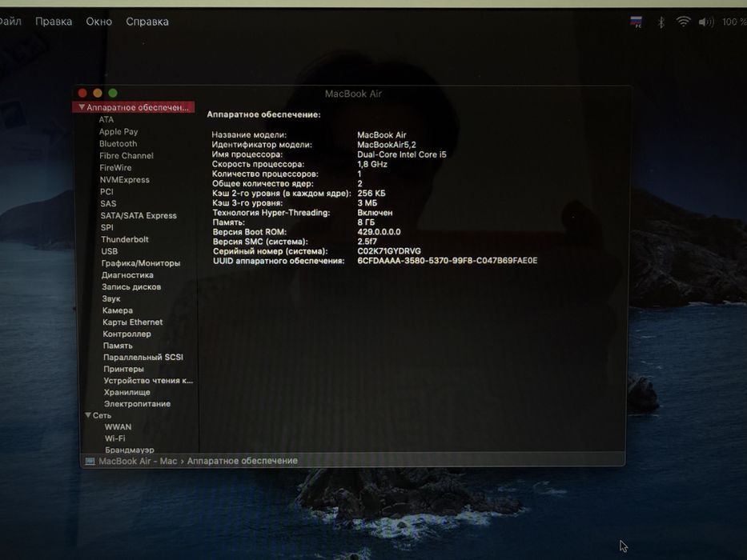Image resolution: width=747 pixels, height=560 pixels.
Task: Select Bluetooth in the sidebar list
Action: pyautogui.click(x=118, y=143)
